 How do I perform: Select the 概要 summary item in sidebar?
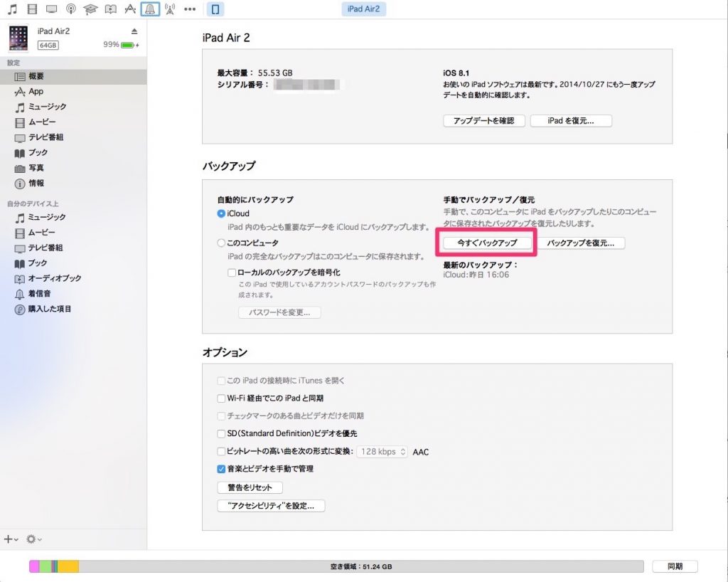point(73,77)
